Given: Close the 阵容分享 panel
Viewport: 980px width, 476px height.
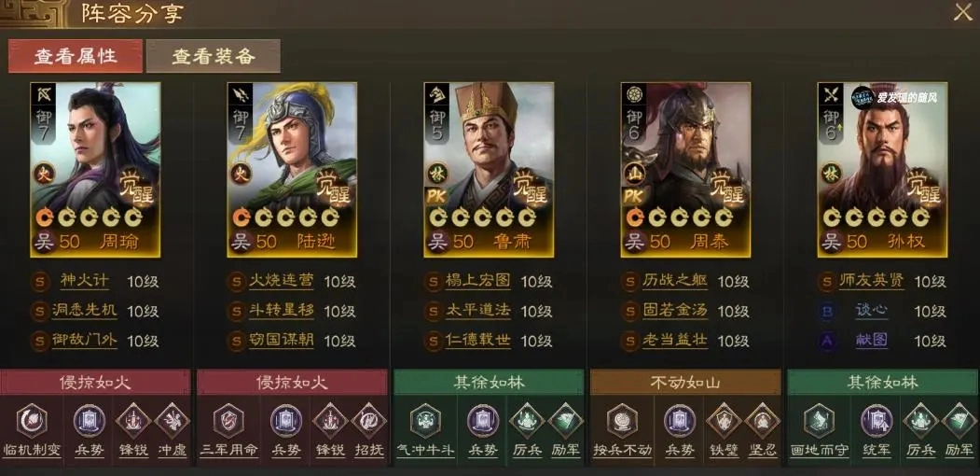Looking at the screenshot, I should tap(962, 12).
